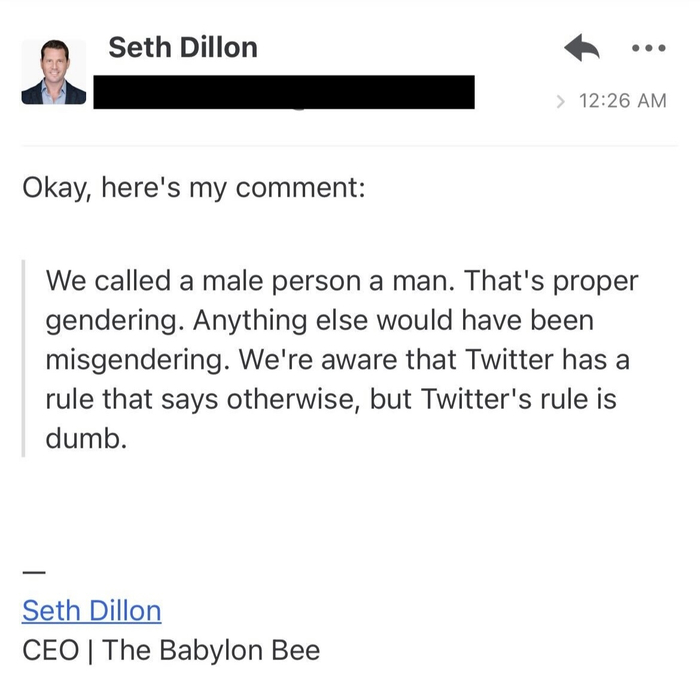Open the Seth Dillon signature link
The width and height of the screenshot is (700, 690).
click(91, 611)
